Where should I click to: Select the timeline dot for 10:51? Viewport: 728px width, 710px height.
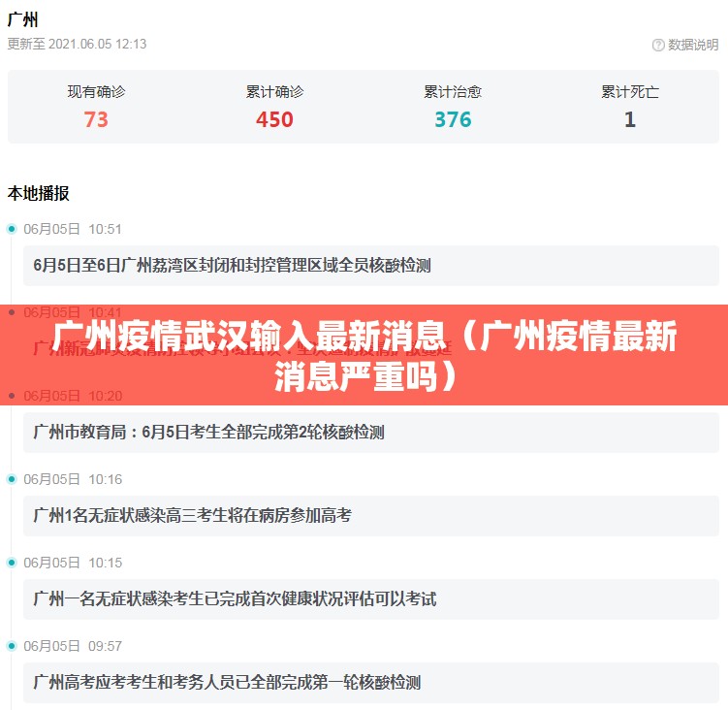click(x=12, y=229)
